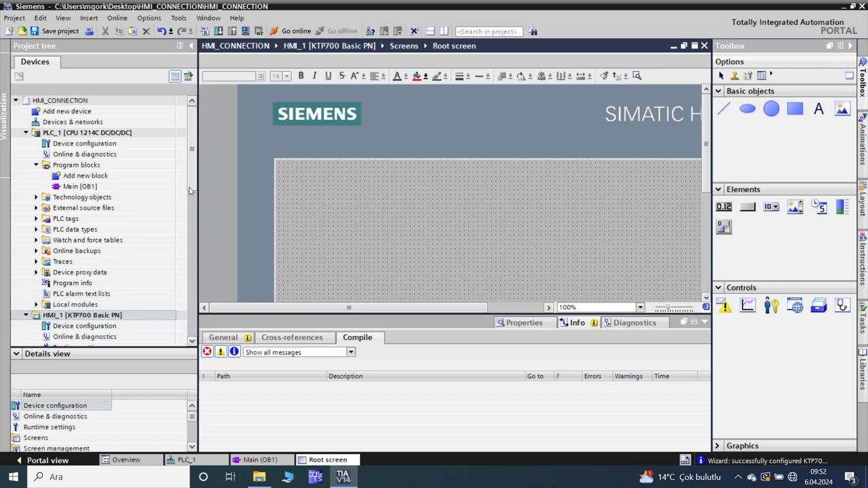Select the Line basic object

(x=724, y=109)
